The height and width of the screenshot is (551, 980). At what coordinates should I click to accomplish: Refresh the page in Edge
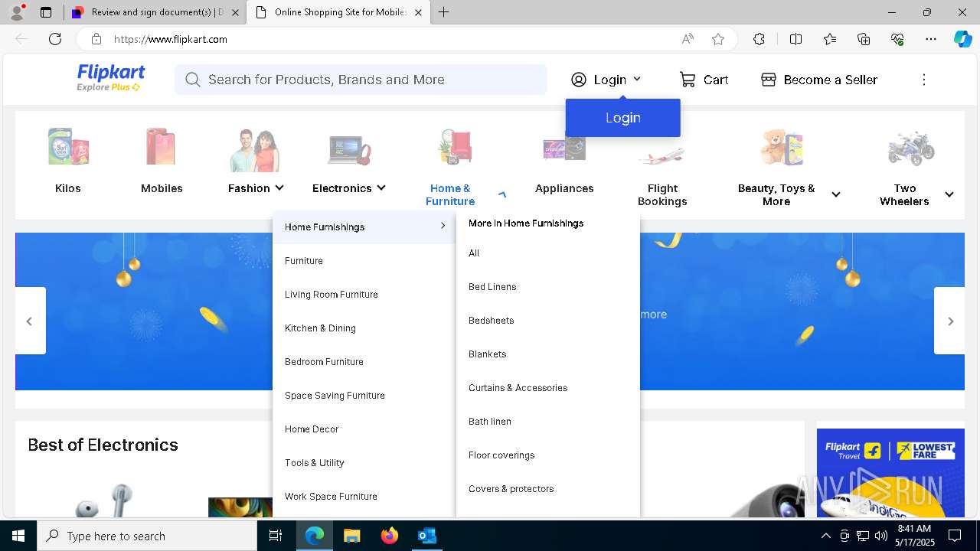coord(55,39)
